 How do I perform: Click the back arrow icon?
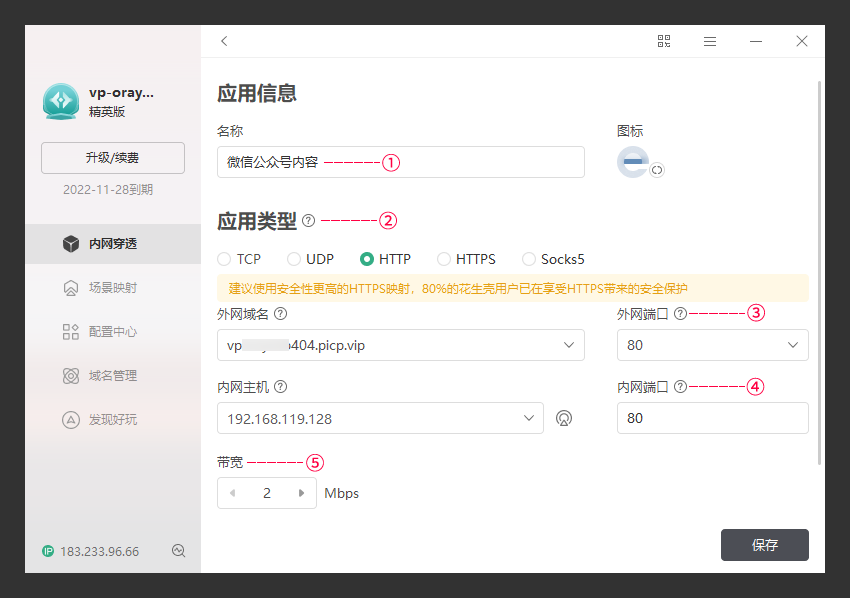224,41
